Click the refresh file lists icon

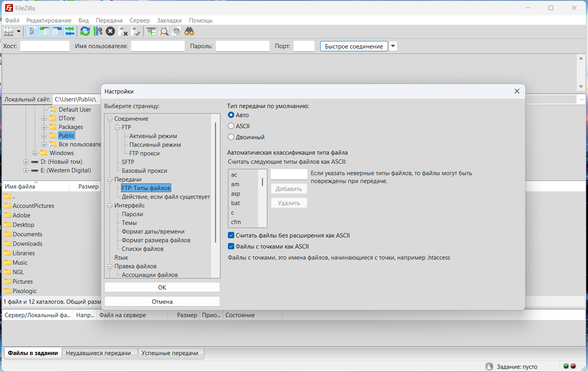coord(85,31)
